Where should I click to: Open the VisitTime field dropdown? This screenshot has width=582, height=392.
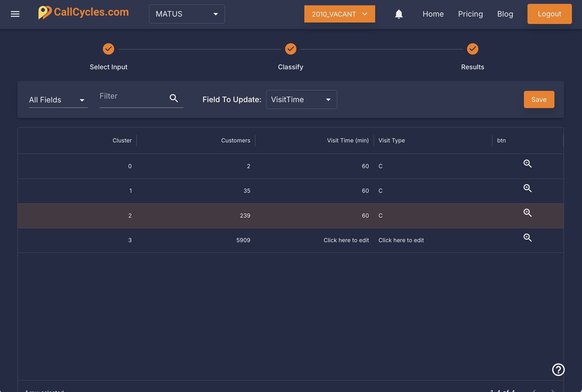302,99
